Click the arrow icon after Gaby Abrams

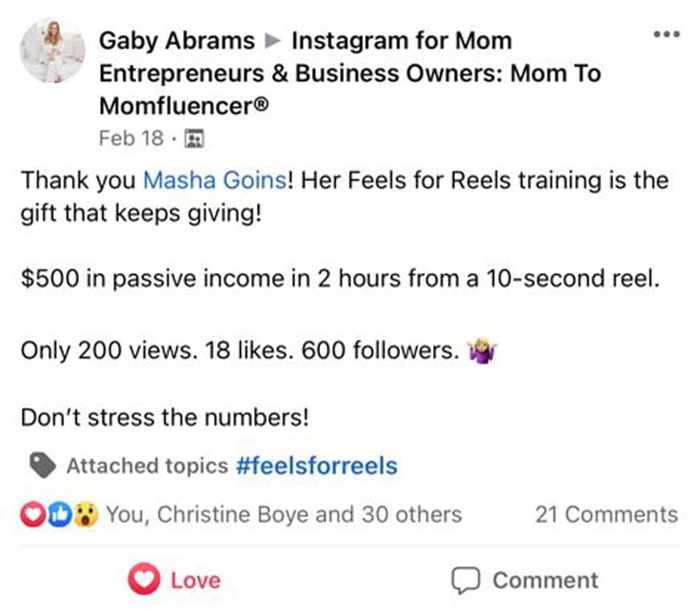click(x=273, y=41)
